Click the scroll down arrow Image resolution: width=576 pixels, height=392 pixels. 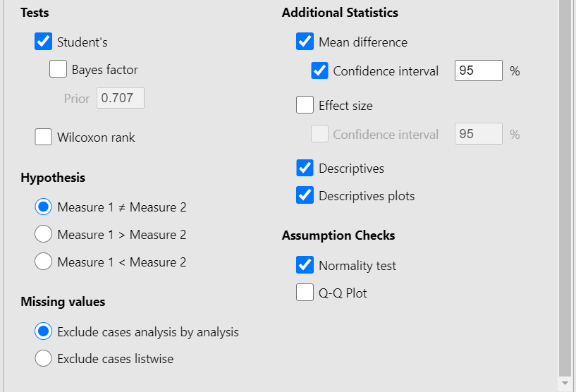[564, 383]
